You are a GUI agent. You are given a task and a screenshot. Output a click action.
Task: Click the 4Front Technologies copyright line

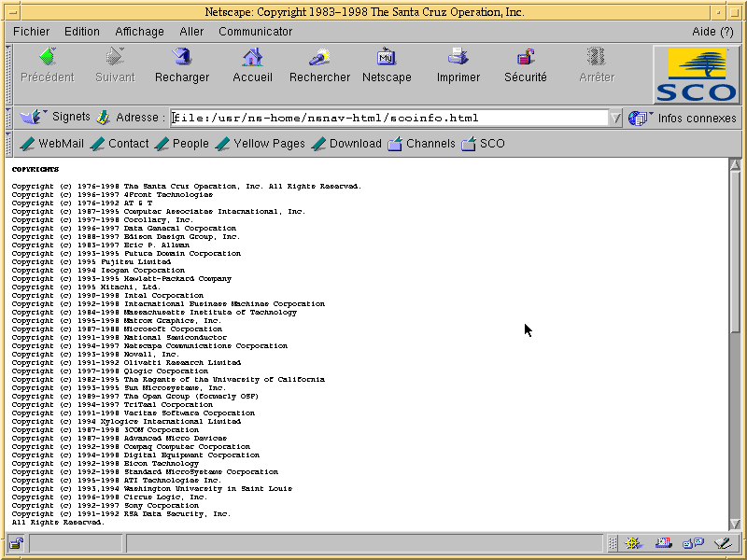[x=112, y=195]
